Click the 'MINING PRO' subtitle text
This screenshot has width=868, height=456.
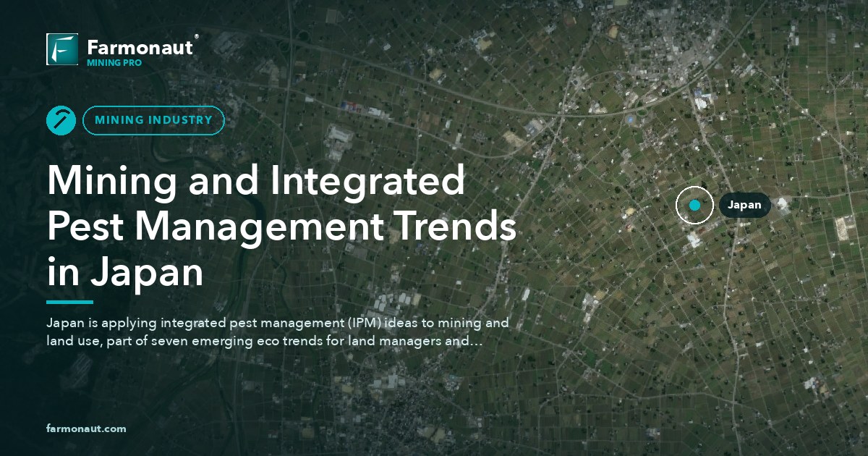click(x=114, y=63)
